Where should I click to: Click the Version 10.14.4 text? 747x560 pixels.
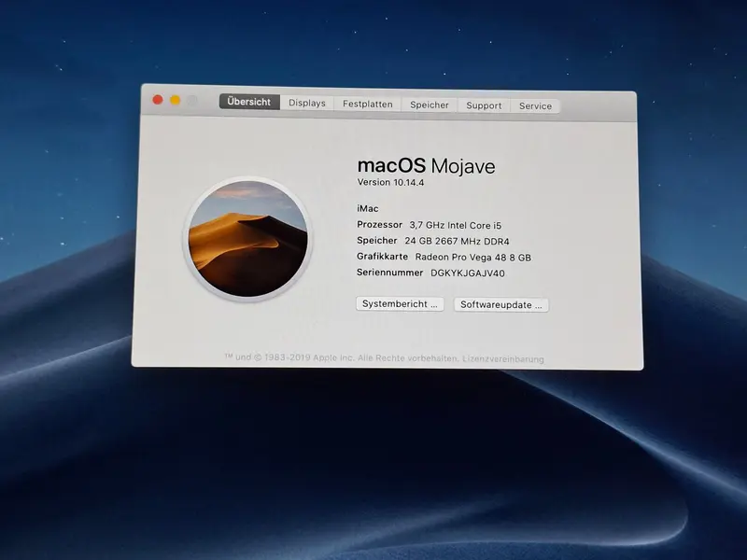pyautogui.click(x=390, y=182)
